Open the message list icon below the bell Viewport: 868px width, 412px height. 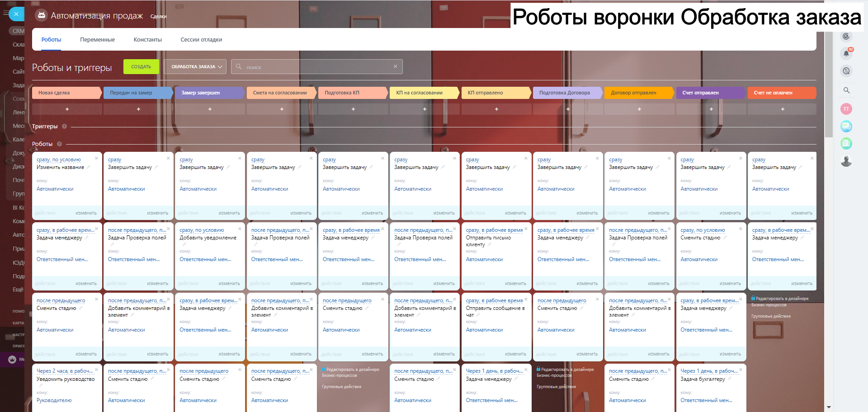pos(846,71)
